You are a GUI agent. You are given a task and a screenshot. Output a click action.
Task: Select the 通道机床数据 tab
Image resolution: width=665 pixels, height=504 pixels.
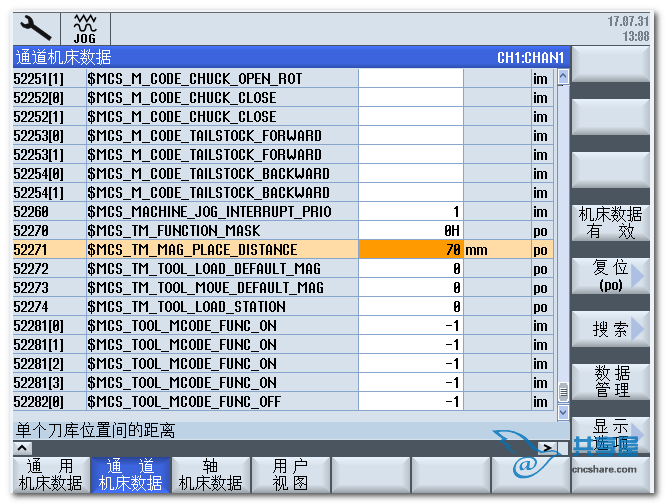point(130,475)
